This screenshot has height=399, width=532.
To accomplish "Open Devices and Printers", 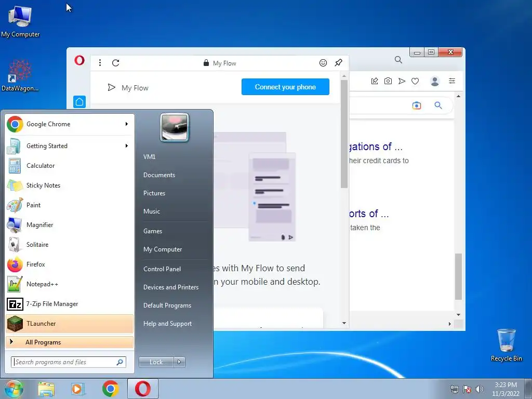I will 171,287.
